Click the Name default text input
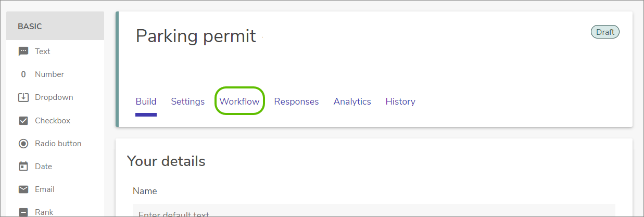Screen dimensions: 644x217 374,210
